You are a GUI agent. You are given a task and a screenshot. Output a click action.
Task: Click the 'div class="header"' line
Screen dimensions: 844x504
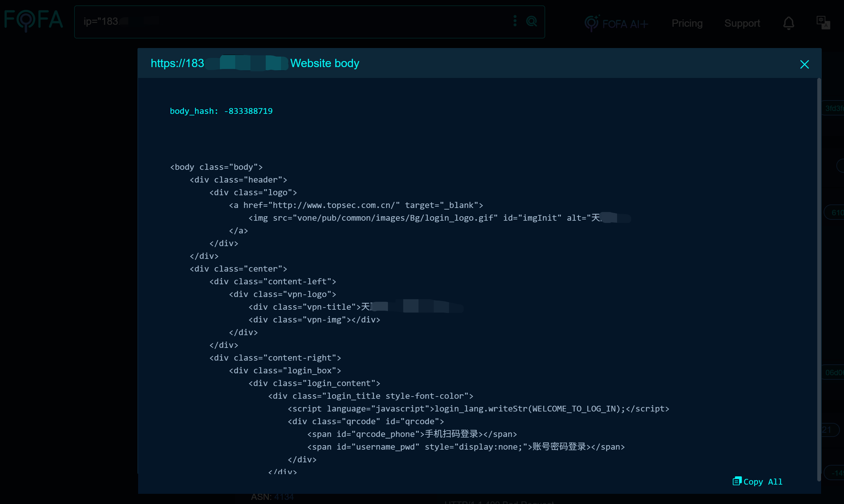(238, 180)
